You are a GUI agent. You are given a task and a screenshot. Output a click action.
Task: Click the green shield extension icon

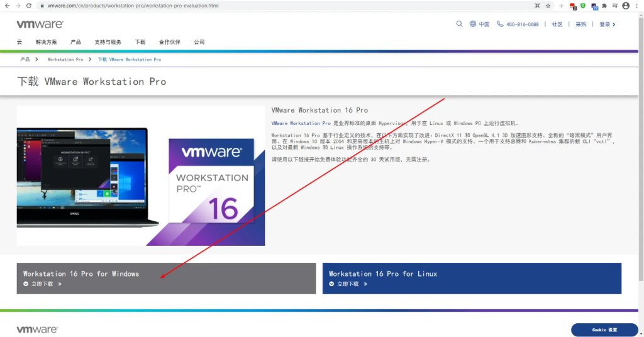pyautogui.click(x=583, y=6)
